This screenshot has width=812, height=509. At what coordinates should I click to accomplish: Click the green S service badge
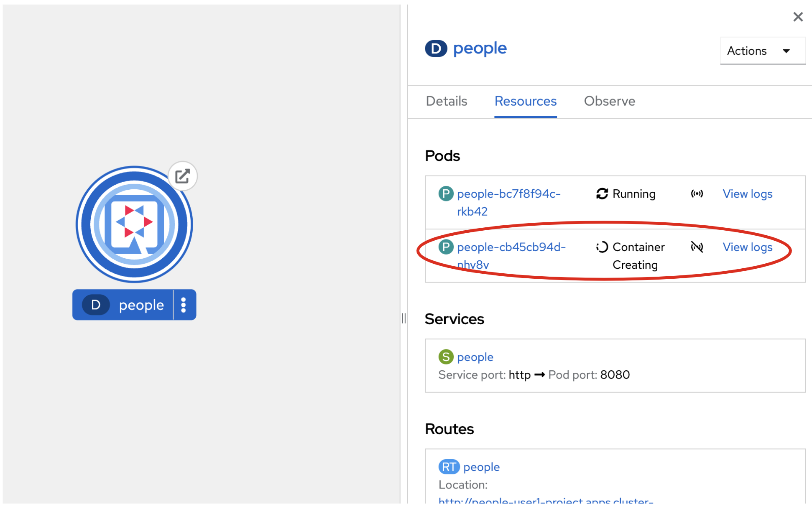(x=446, y=357)
